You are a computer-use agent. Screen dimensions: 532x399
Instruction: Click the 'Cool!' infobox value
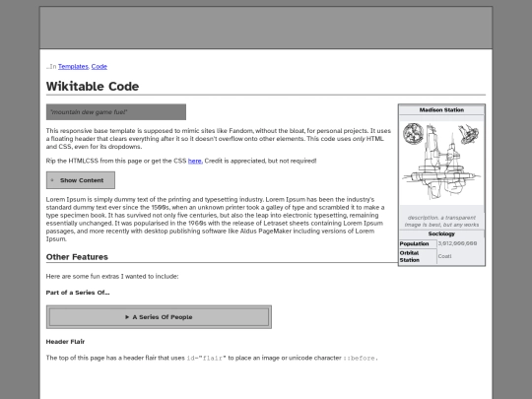tap(444, 256)
